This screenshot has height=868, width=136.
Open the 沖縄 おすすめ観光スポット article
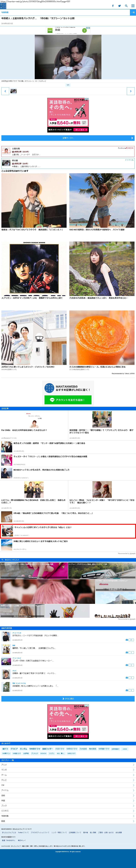point(68,545)
